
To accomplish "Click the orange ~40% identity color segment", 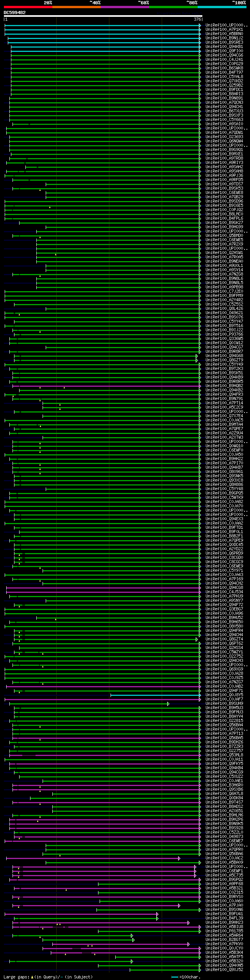I will (x=76, y=7).
